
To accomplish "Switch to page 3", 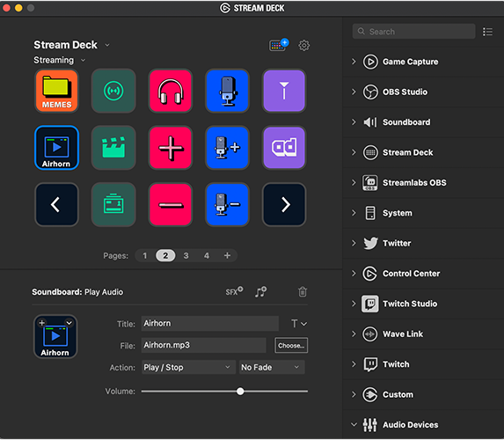I will [x=186, y=256].
